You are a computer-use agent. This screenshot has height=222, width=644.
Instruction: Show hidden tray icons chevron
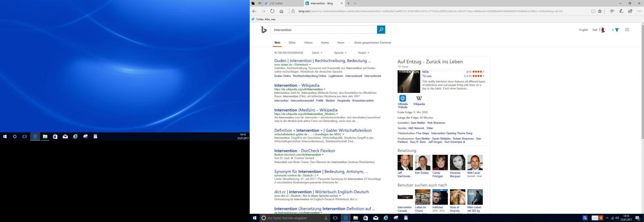(x=607, y=218)
